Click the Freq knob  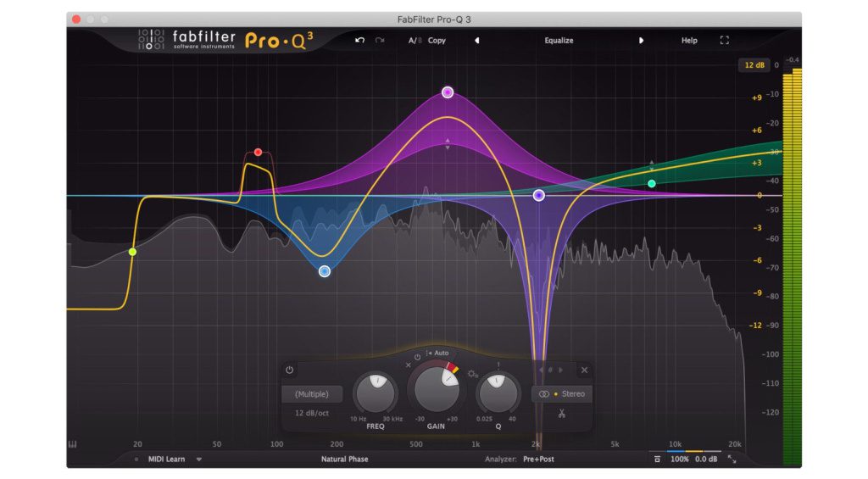click(375, 393)
